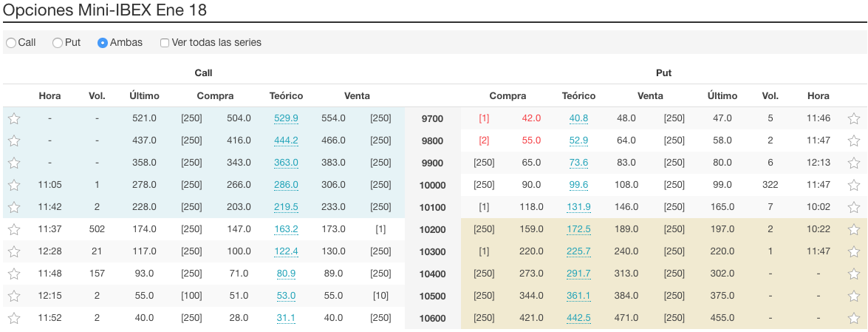The width and height of the screenshot is (868, 332).
Task: Open call theoretical price 53.0 link
Action: point(286,296)
